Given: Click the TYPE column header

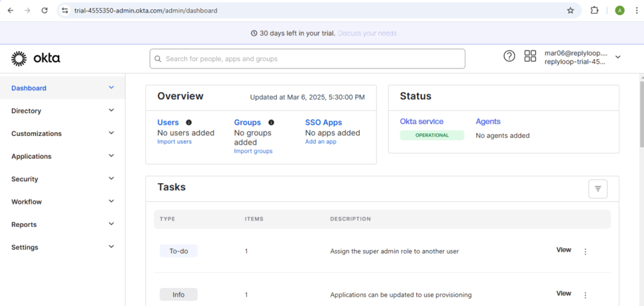Looking at the screenshot, I should click(x=167, y=219).
